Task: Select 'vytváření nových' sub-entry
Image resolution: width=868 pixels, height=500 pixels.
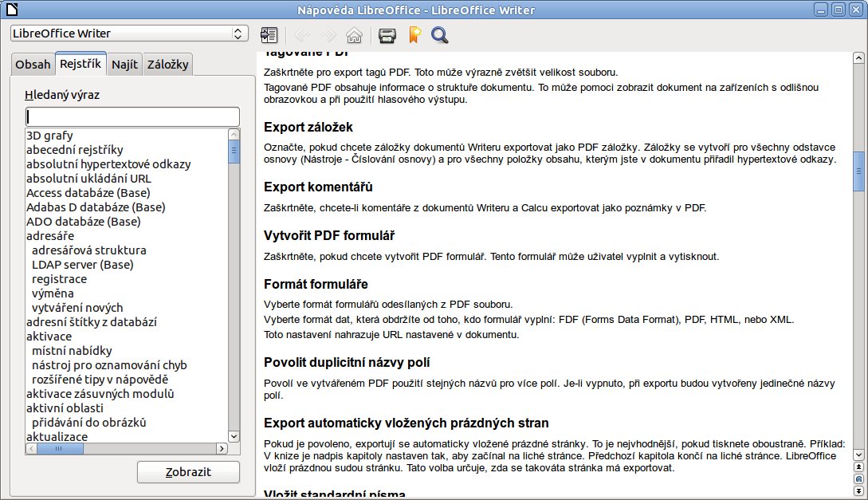Action: [77, 308]
